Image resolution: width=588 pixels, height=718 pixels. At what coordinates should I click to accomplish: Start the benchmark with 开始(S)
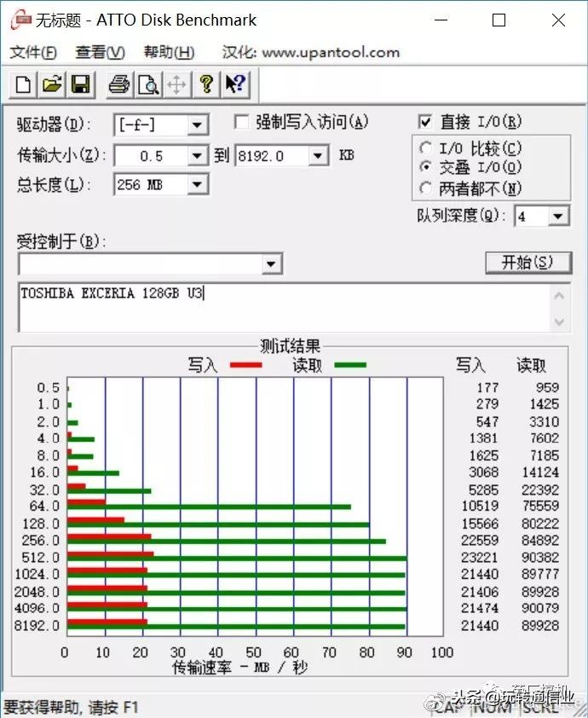[x=528, y=263]
